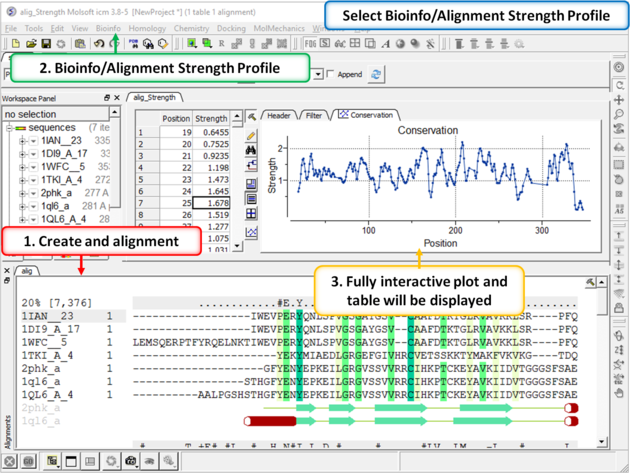Switch to the Header tab
The width and height of the screenshot is (630, 473).
pos(277,116)
